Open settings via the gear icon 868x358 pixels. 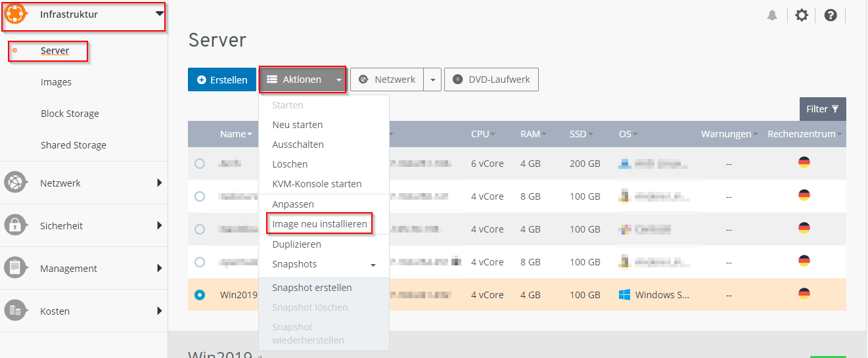pyautogui.click(x=802, y=15)
